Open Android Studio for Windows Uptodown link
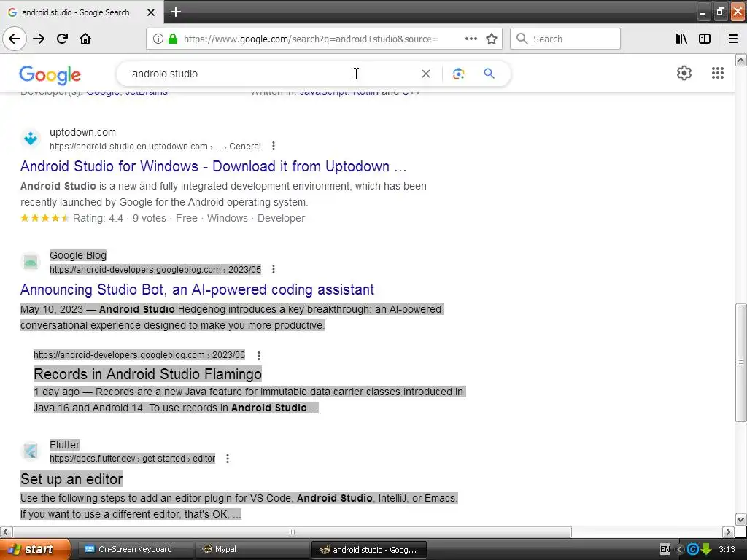 coord(214,166)
